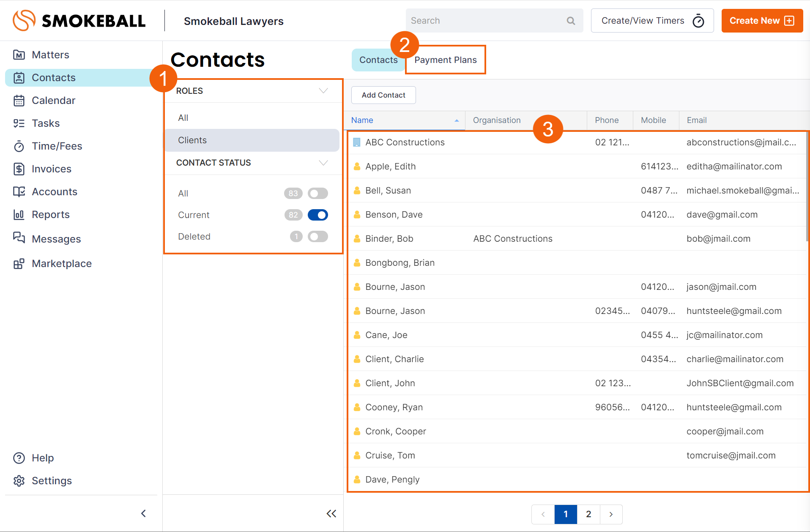The image size is (810, 532).
Task: Click the Matters sidebar icon
Action: [19, 55]
